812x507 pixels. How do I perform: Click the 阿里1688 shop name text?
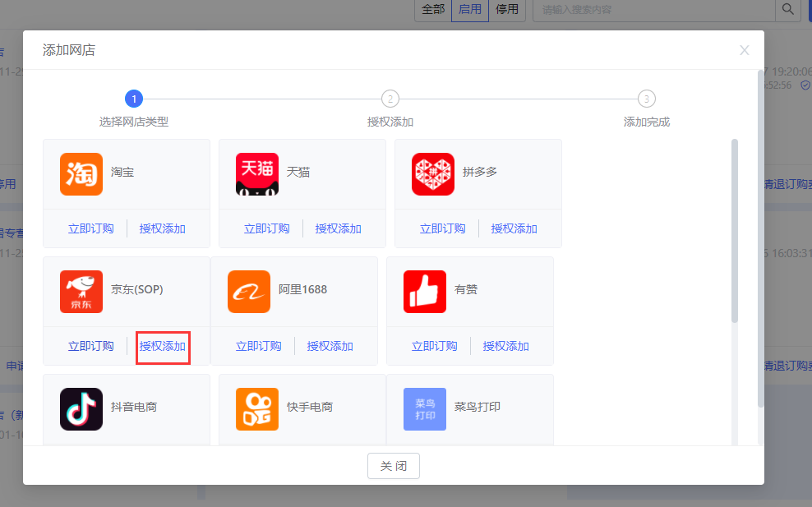303,289
